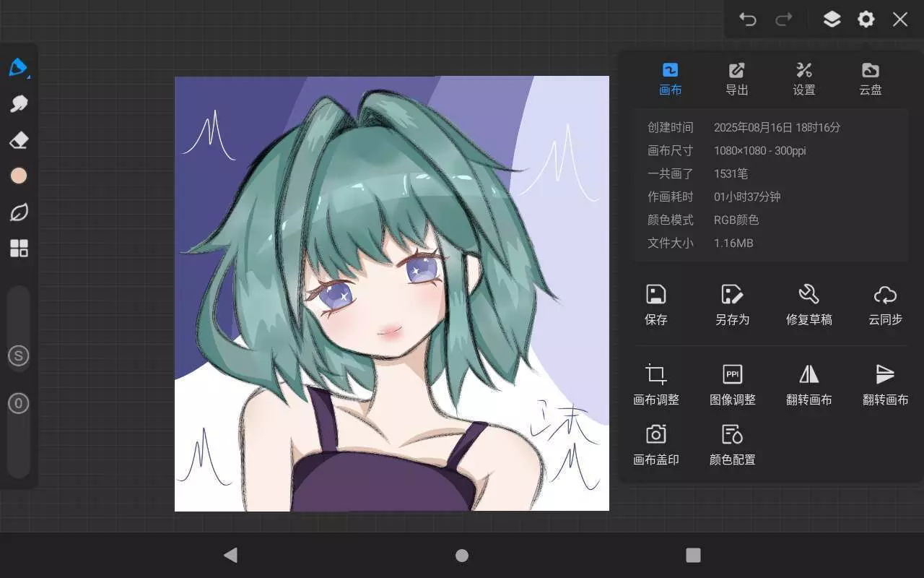Tap 画布盖印 camera stamp icon
Image resolution: width=924 pixels, height=578 pixels.
point(655,444)
